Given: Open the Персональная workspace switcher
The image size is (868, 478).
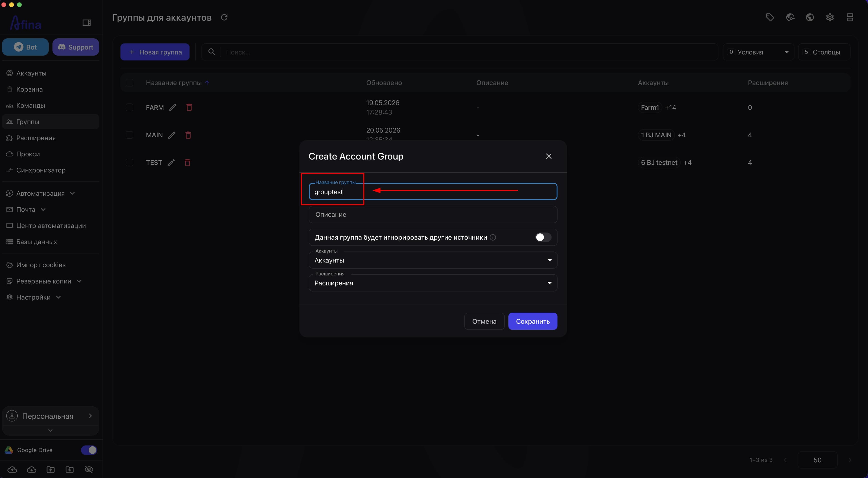Looking at the screenshot, I should pos(51,416).
